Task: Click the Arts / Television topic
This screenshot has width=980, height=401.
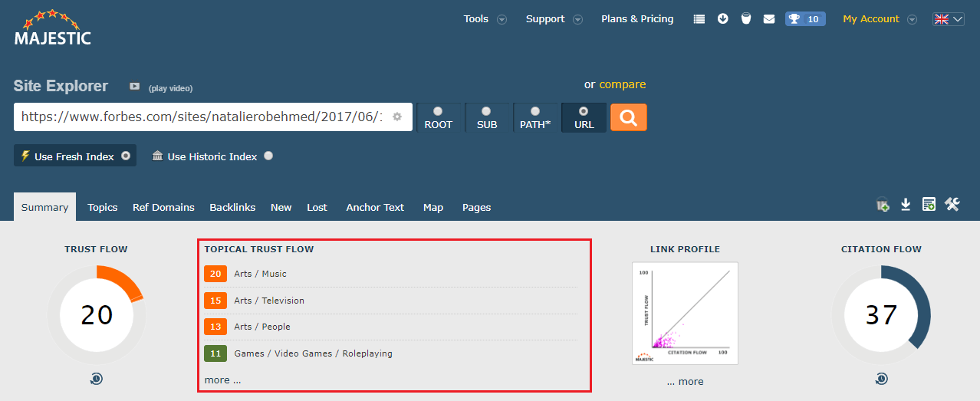Action: point(269,301)
